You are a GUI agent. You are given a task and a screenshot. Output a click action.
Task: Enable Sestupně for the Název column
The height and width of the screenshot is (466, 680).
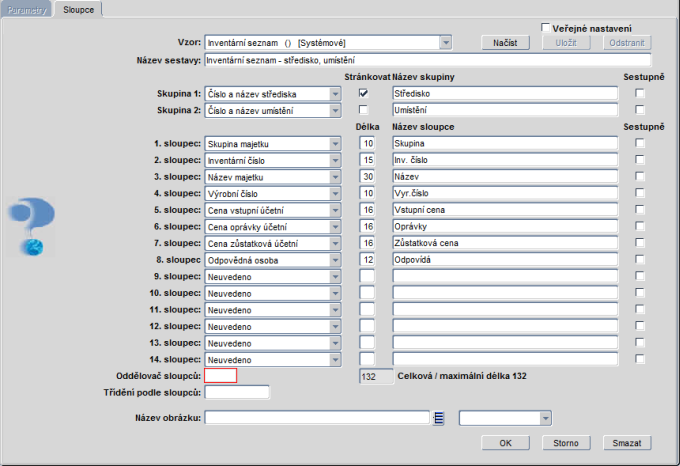point(640,176)
